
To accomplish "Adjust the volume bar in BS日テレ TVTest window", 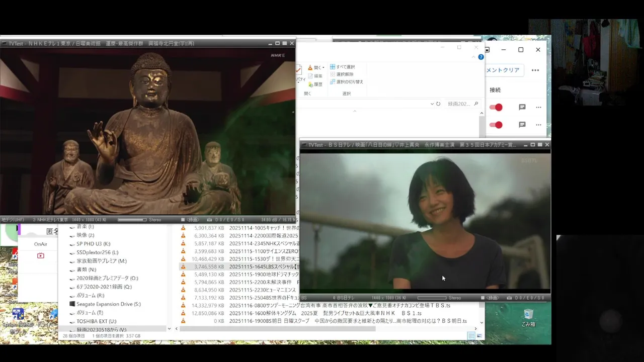I will pos(432,298).
